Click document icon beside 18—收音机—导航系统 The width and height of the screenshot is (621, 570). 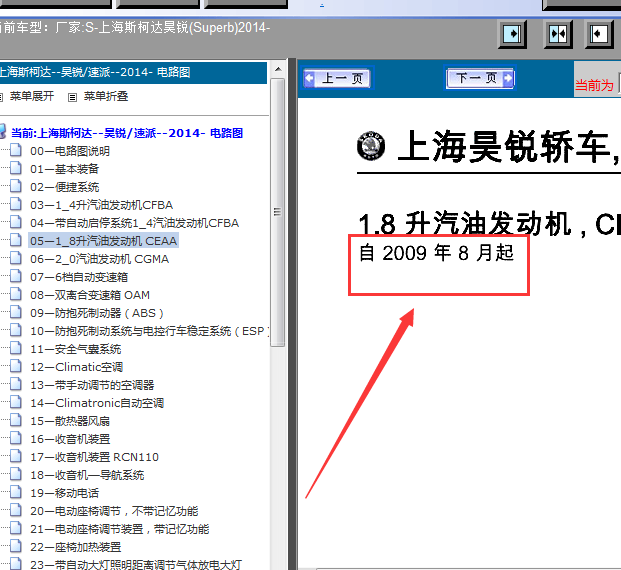[x=16, y=475]
